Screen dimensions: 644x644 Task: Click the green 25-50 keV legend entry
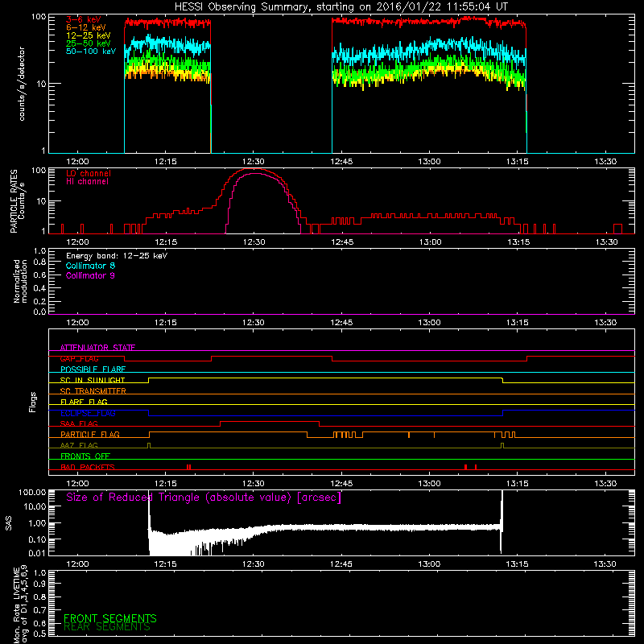[x=88, y=43]
